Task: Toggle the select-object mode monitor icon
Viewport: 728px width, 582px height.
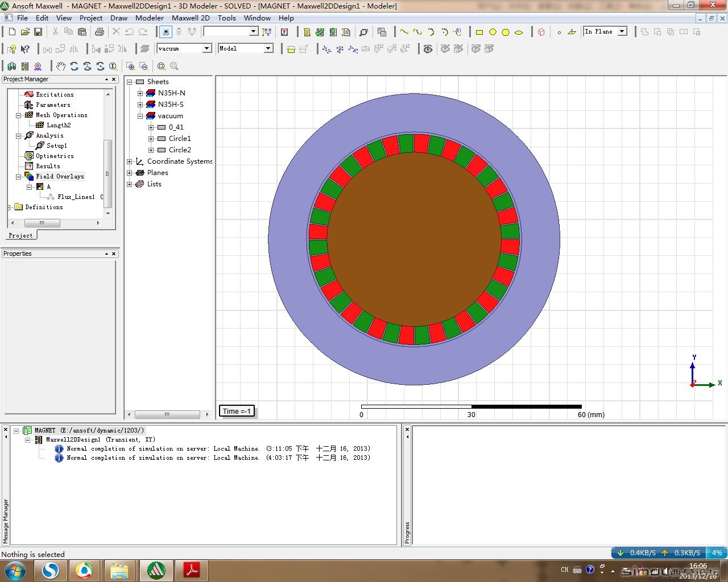Action: [166, 32]
